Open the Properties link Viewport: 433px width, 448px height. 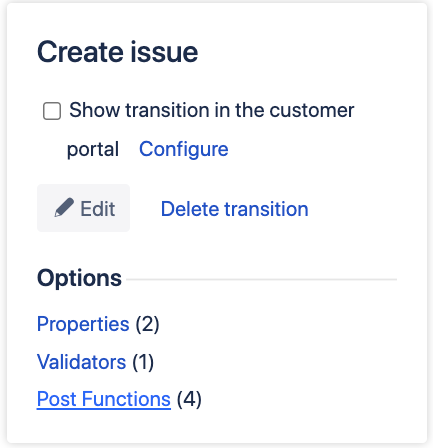(83, 324)
